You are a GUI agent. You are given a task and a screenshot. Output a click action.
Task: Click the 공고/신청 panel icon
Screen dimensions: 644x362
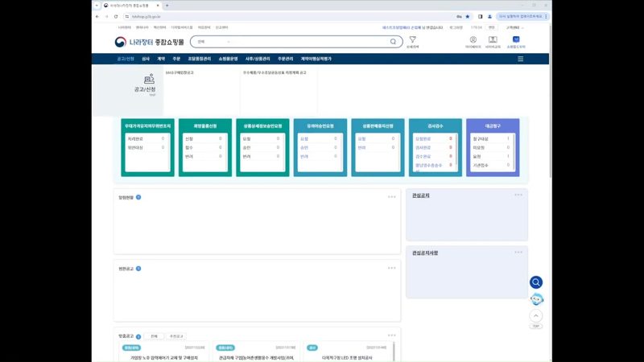pos(149,78)
